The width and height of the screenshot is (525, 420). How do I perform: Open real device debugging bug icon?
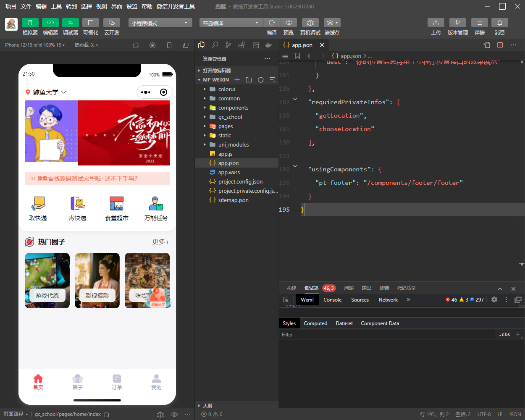click(x=310, y=23)
